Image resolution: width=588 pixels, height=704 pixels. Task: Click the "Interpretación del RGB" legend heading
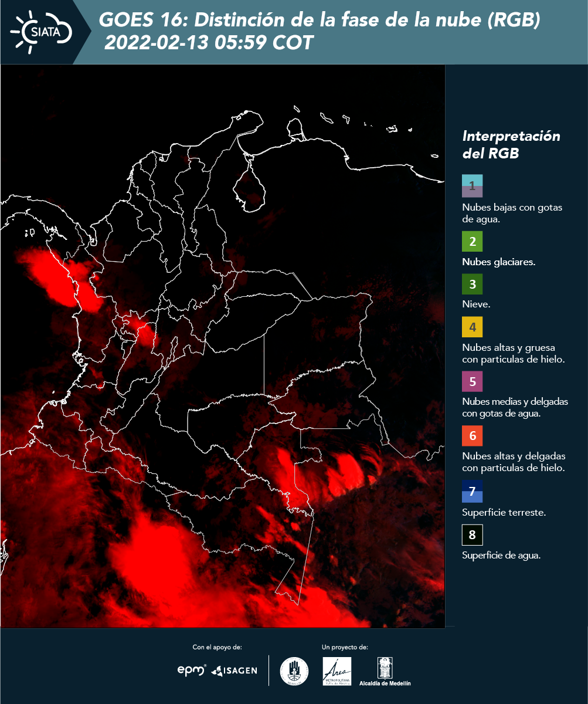point(511,145)
